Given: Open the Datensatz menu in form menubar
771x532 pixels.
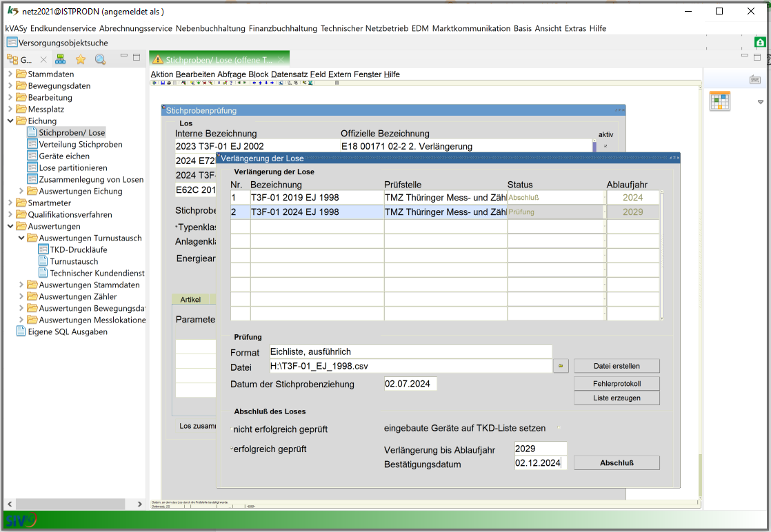Looking at the screenshot, I should pyautogui.click(x=290, y=74).
